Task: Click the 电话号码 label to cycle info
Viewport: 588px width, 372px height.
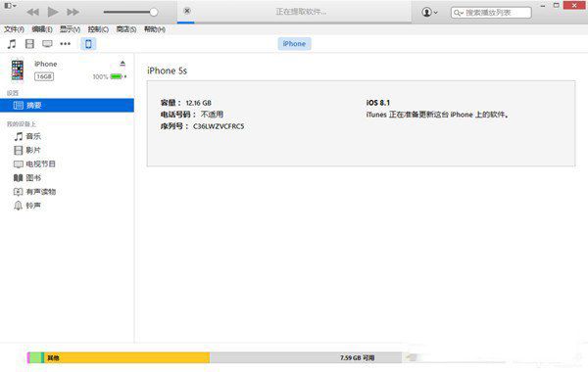Action: pyautogui.click(x=178, y=115)
